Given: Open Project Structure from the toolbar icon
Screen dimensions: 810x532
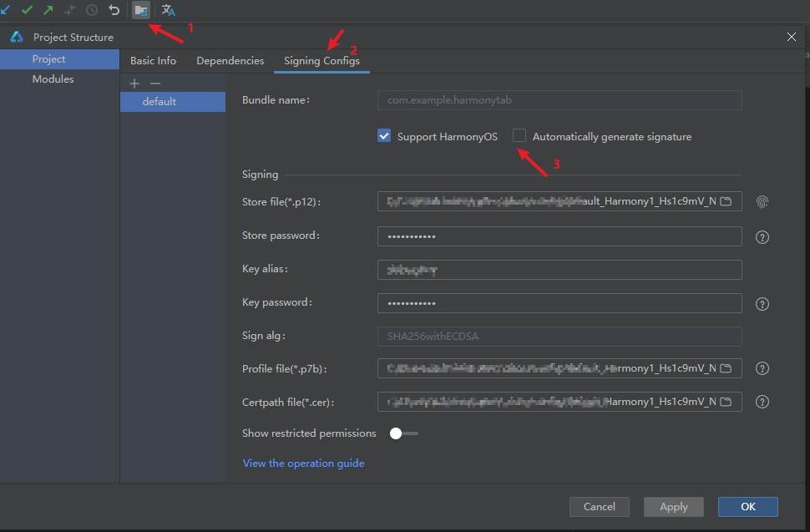Looking at the screenshot, I should pyautogui.click(x=140, y=10).
